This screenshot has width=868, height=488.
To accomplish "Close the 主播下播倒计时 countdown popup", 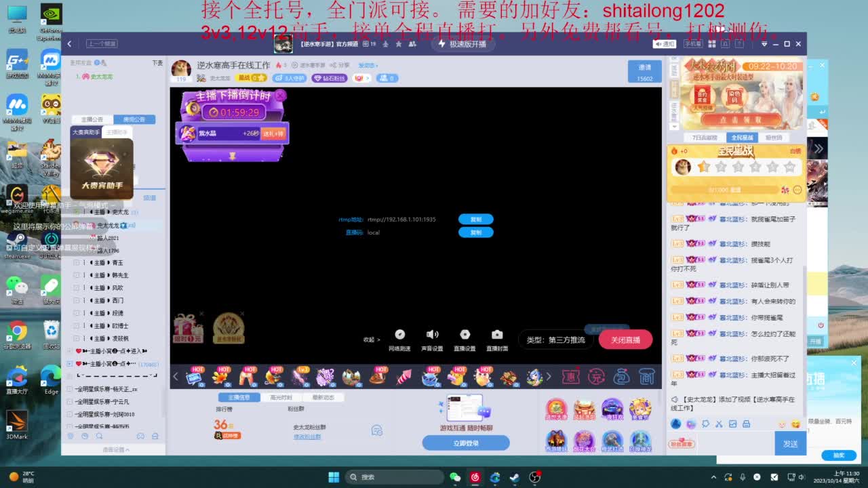I will [x=280, y=96].
